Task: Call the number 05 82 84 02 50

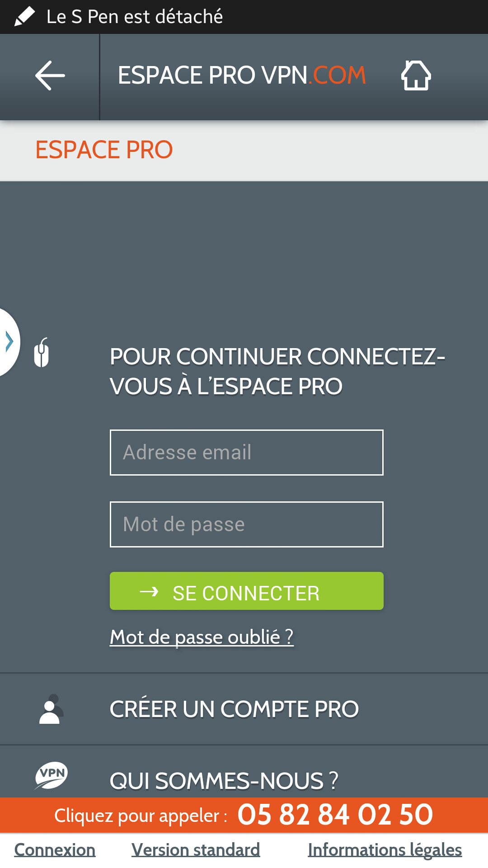Action: point(335,815)
